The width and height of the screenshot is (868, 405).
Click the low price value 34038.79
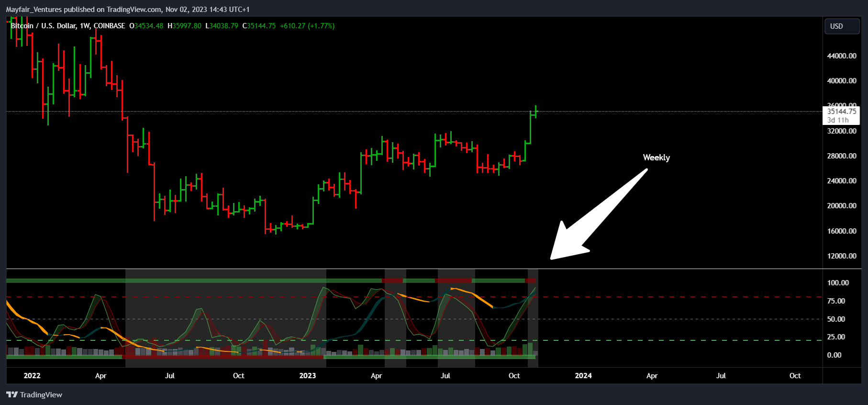223,26
